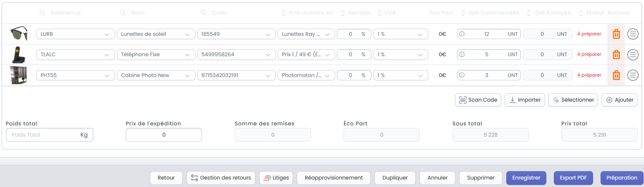Image resolution: width=644 pixels, height=187 pixels.
Task: Click Ajouter to add a product line
Action: 619,100
